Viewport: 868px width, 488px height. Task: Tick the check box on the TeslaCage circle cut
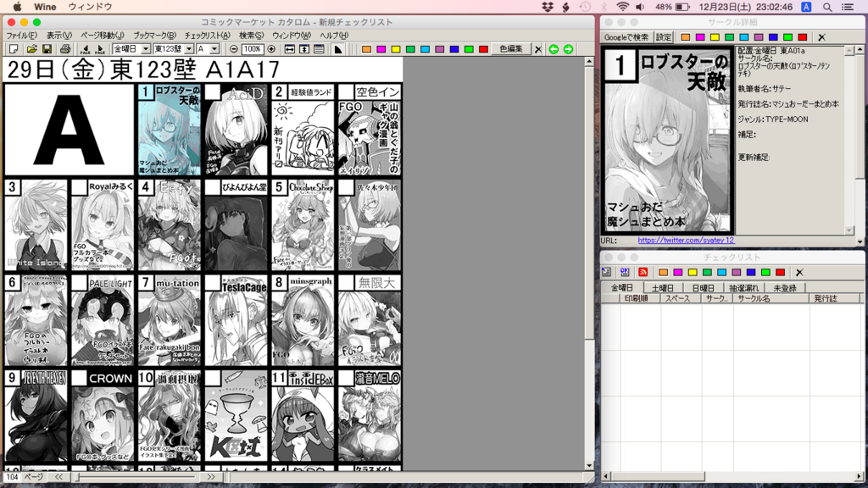[x=213, y=283]
